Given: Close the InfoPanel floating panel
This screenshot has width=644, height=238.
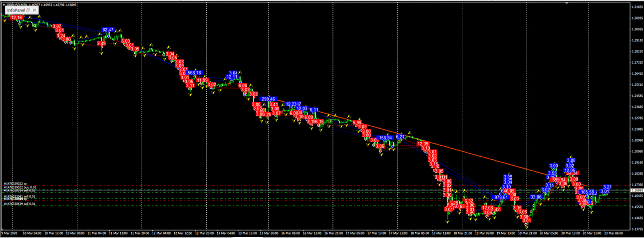Looking at the screenshot, I should pyautogui.click(x=34, y=10).
